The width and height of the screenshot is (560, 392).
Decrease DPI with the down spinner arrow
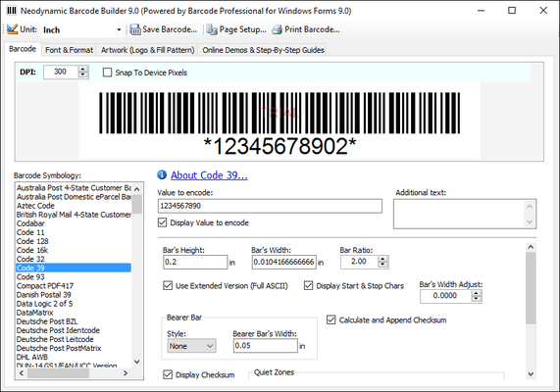coord(82,74)
